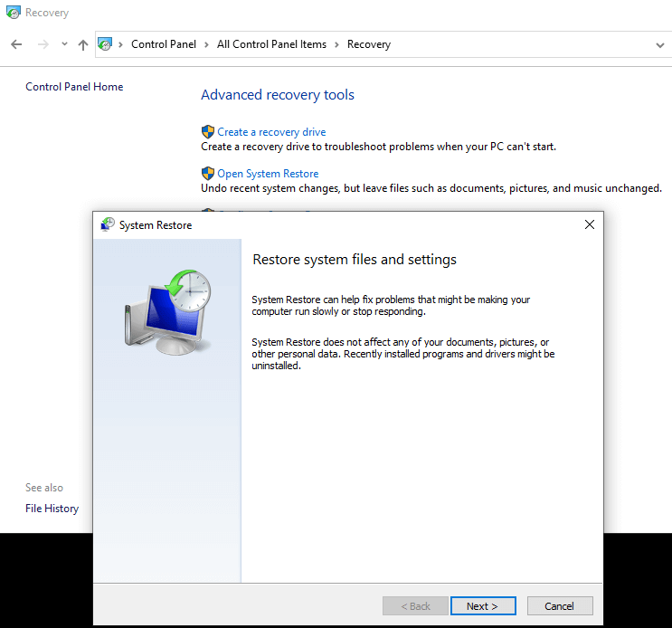Image resolution: width=672 pixels, height=628 pixels.
Task: Click text 'Create a recovery drive to troubleshoot problems'
Action: [x=379, y=147]
